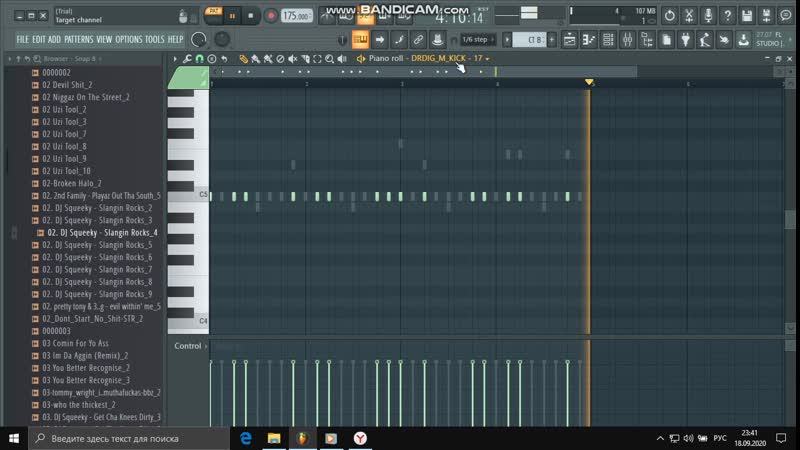
Task: Click the 175.000 tempo field
Action: [x=296, y=16]
